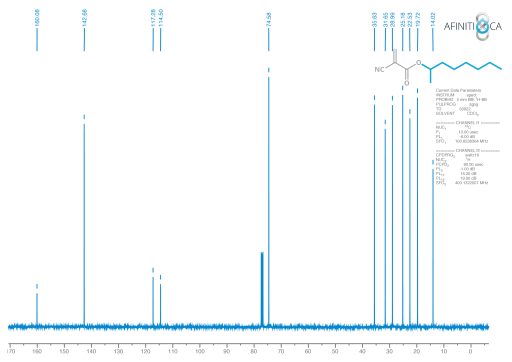Click the 35.63 peak label
512x362 pixels.
375,20
